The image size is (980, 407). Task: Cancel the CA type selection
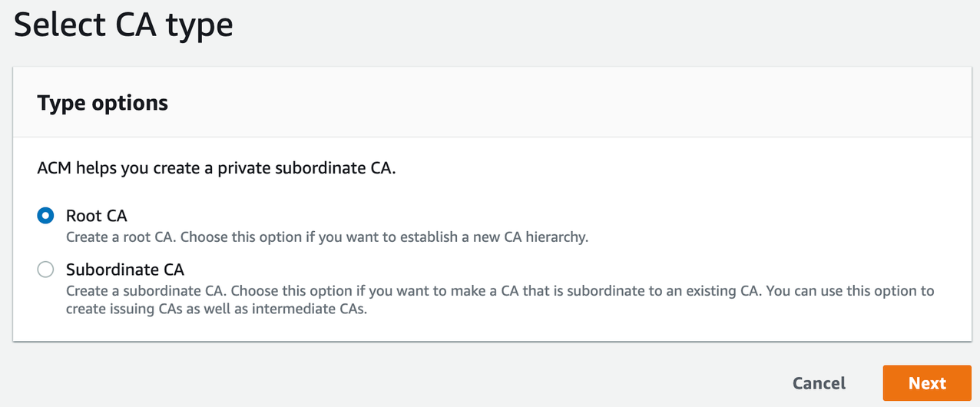point(819,383)
